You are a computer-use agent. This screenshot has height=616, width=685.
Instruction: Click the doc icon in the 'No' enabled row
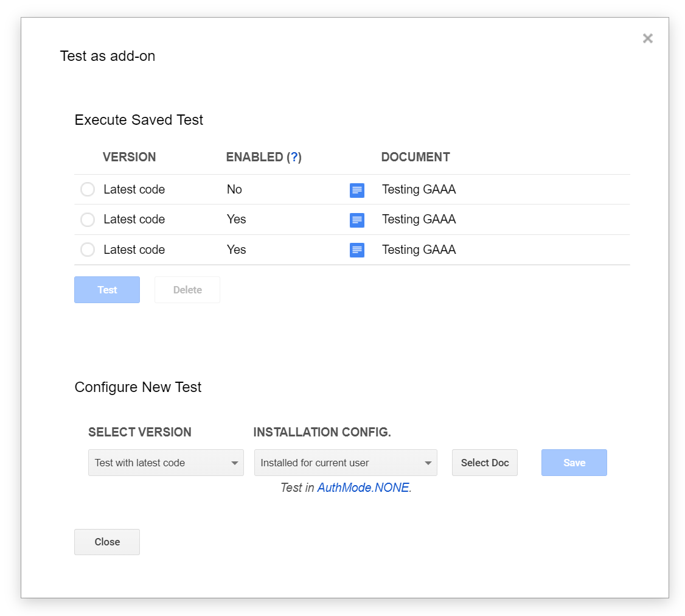[x=357, y=190]
